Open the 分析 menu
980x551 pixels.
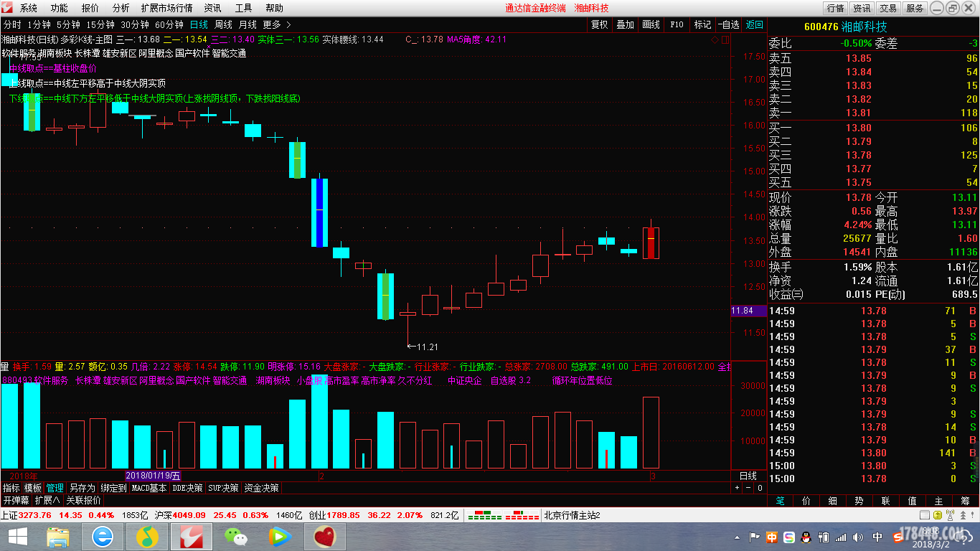[121, 8]
